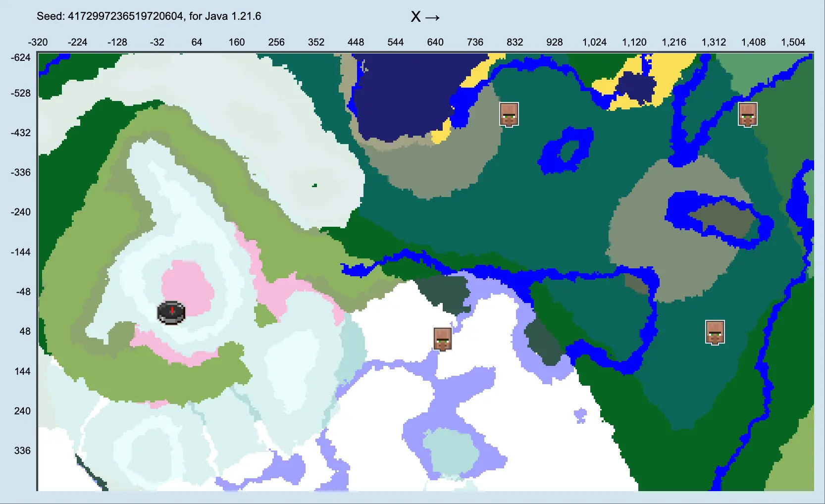825x504 pixels.
Task: Click the -224 x-axis label
Action: point(77,42)
